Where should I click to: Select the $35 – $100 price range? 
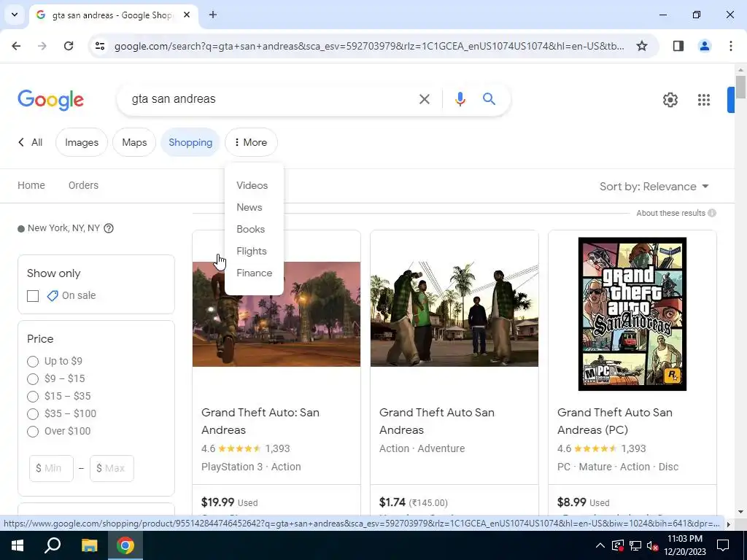pos(33,414)
